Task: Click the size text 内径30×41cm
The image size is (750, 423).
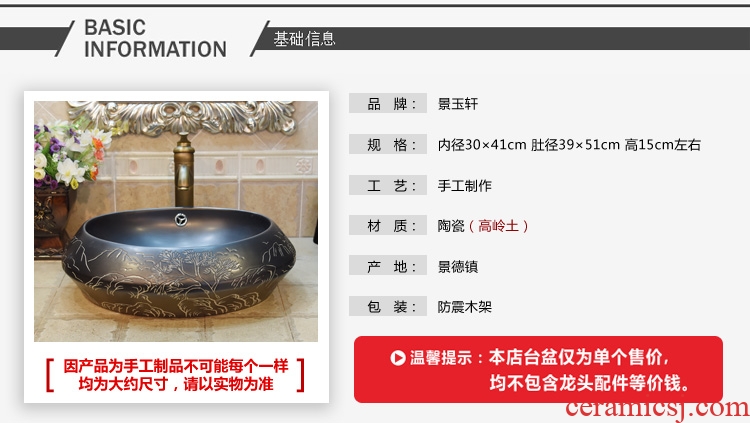Action: tap(482, 145)
